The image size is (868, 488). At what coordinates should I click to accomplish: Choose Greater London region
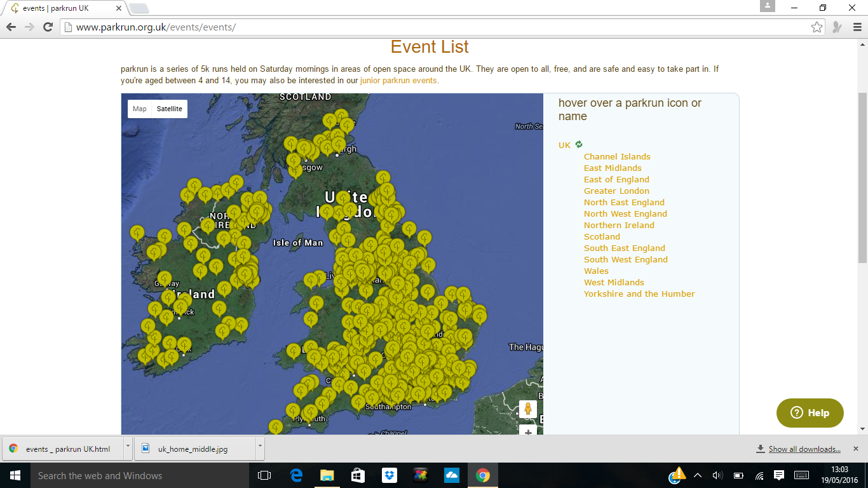click(x=616, y=191)
